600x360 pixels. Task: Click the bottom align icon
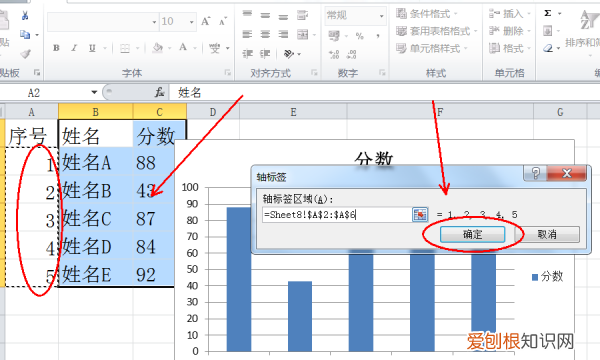283,16
